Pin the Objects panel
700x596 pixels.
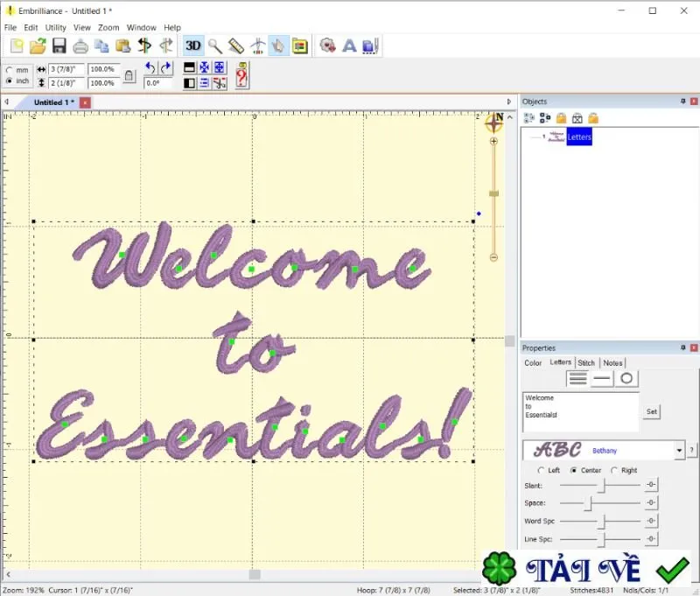[682, 102]
